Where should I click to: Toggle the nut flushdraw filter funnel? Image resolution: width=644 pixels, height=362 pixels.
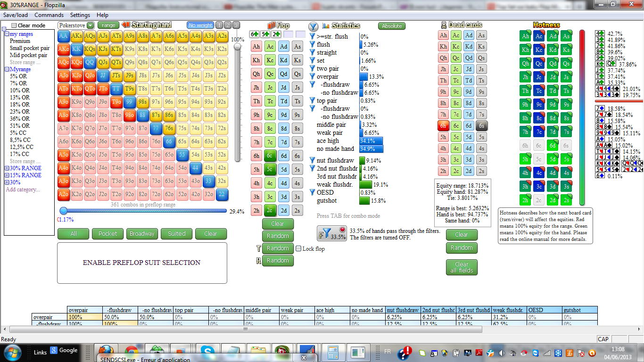click(x=312, y=160)
